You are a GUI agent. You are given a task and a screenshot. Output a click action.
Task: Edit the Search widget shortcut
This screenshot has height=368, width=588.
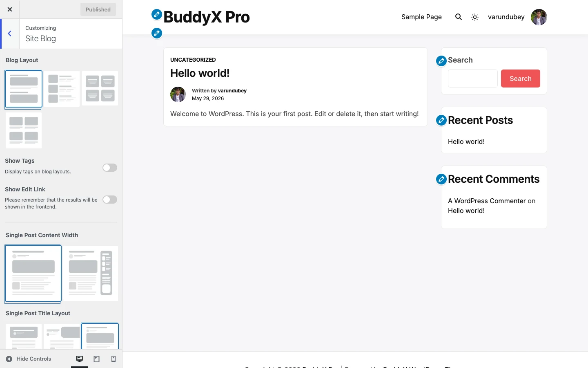[x=441, y=61]
